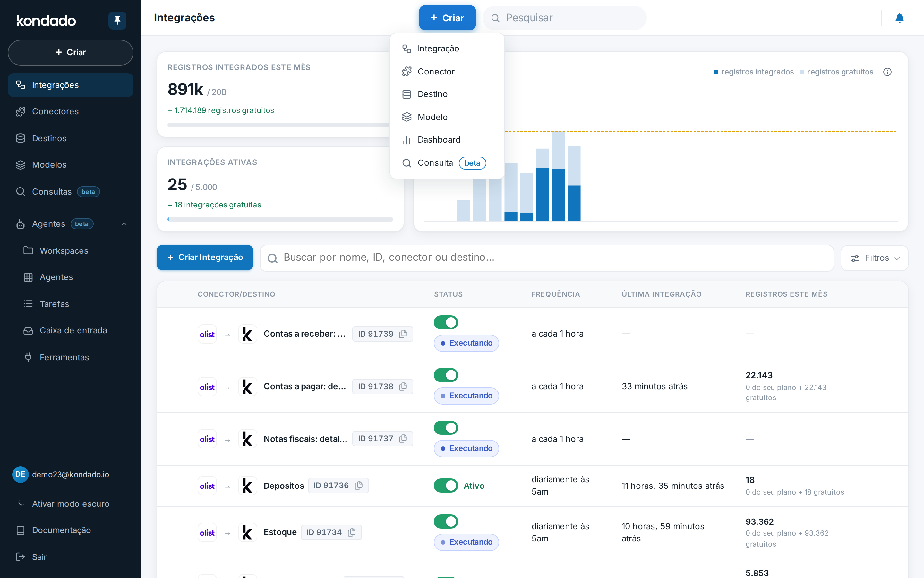Copy ID 91736 with copy icon
The image size is (924, 578).
point(358,486)
